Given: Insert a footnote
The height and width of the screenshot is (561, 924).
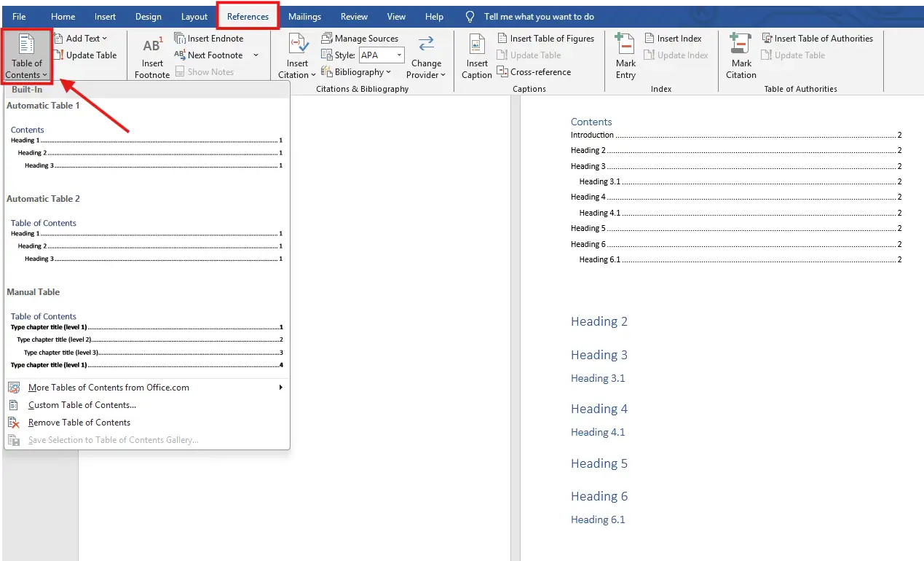Looking at the screenshot, I should tap(151, 58).
